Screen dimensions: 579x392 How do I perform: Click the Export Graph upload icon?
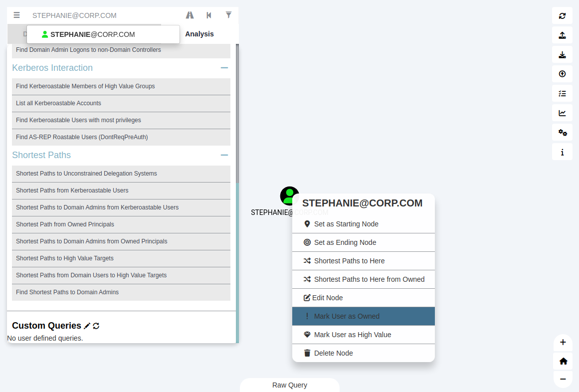click(562, 35)
